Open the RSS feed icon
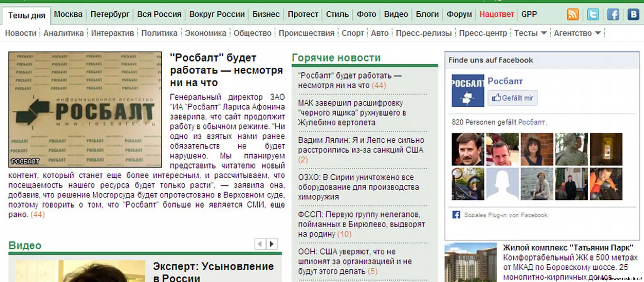 click(x=573, y=15)
